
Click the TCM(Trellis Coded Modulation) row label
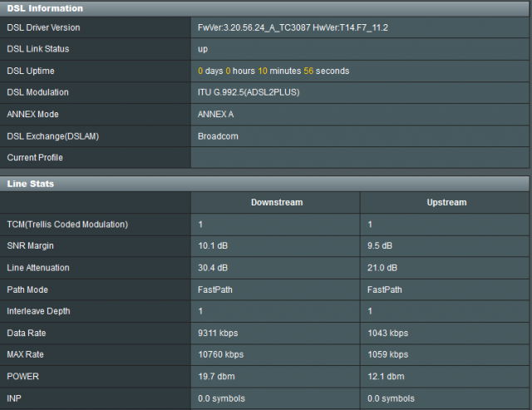pyautogui.click(x=67, y=225)
